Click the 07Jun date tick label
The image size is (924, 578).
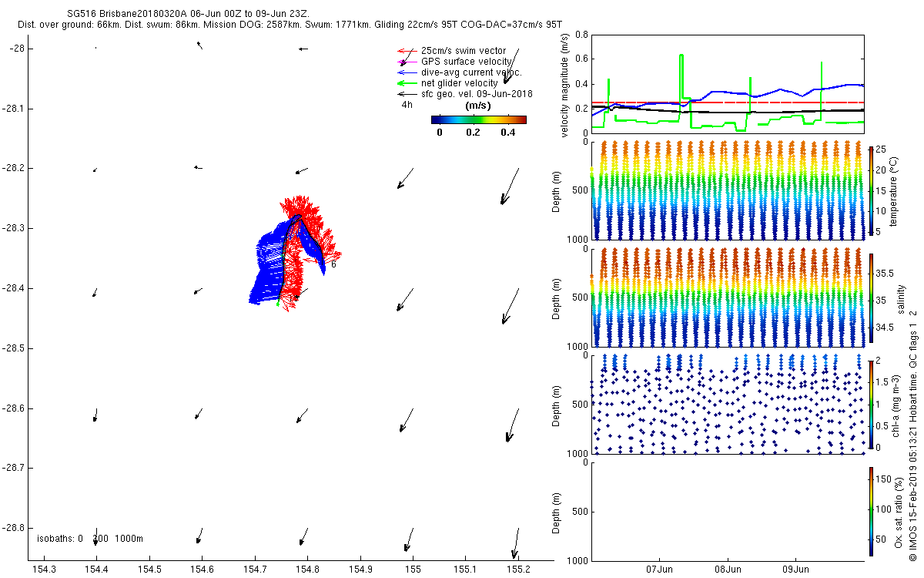(x=660, y=570)
